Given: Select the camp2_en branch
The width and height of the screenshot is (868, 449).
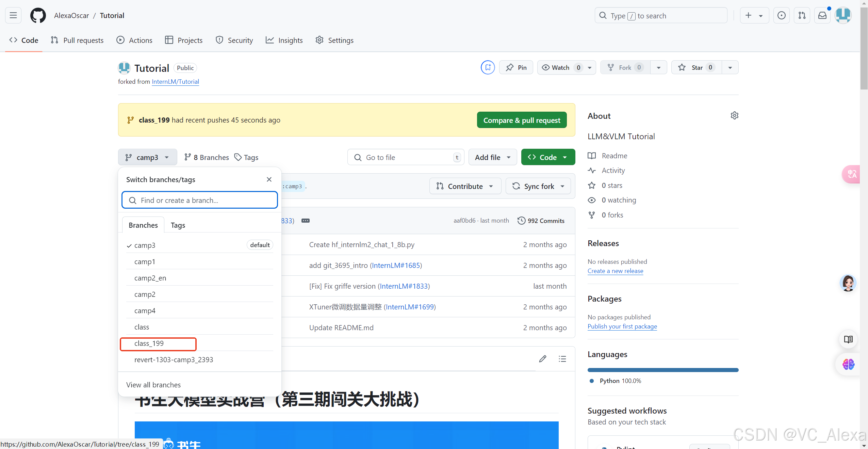Looking at the screenshot, I should coord(200,278).
